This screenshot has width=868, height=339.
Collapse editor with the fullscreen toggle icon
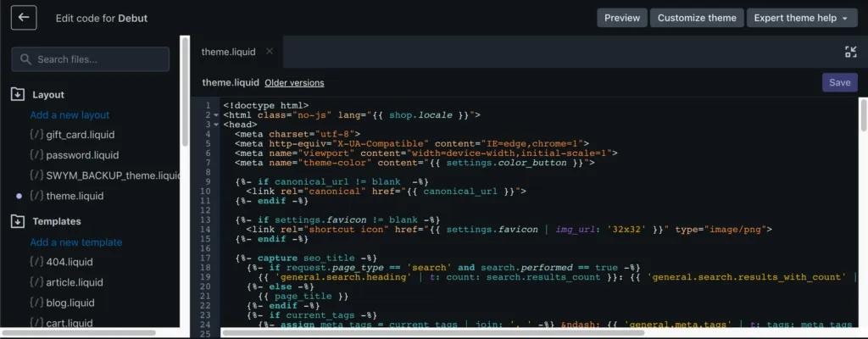[x=851, y=52]
